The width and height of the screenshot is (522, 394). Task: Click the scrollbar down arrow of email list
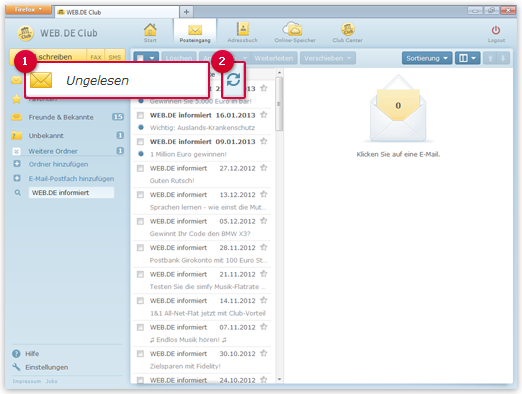[279, 379]
